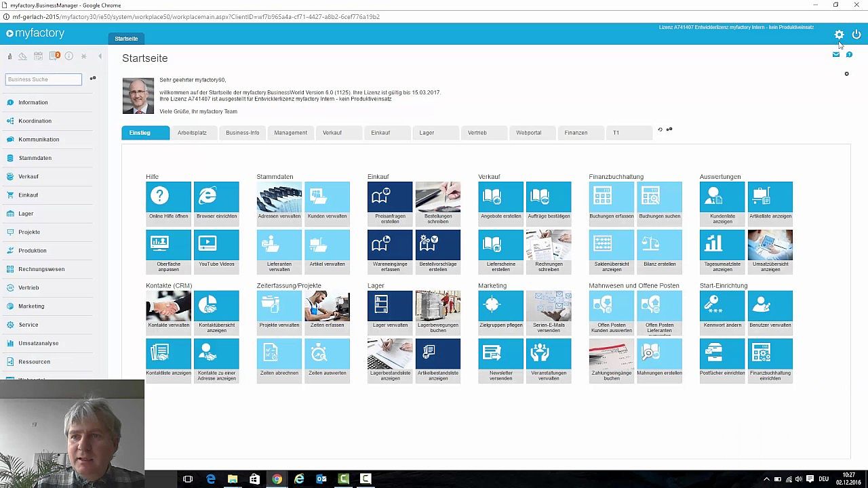Switch to Business-Info tab
The width and height of the screenshot is (868, 488).
[x=243, y=133]
